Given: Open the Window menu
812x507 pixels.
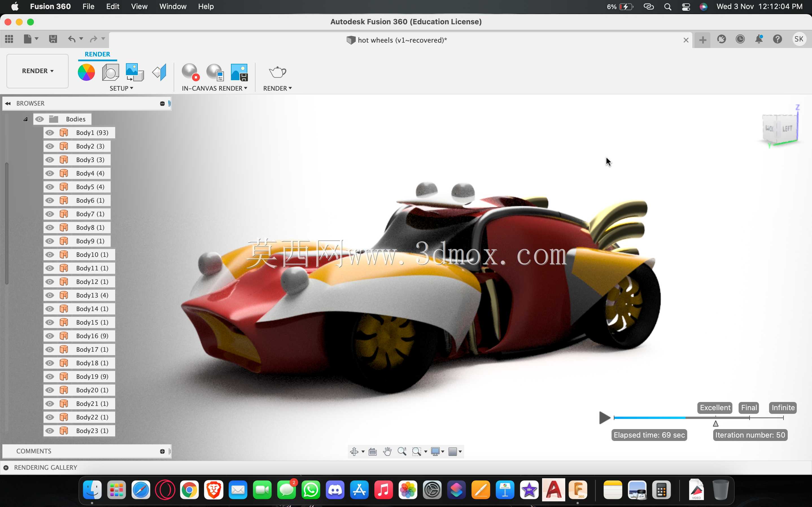Looking at the screenshot, I should coord(173,7).
